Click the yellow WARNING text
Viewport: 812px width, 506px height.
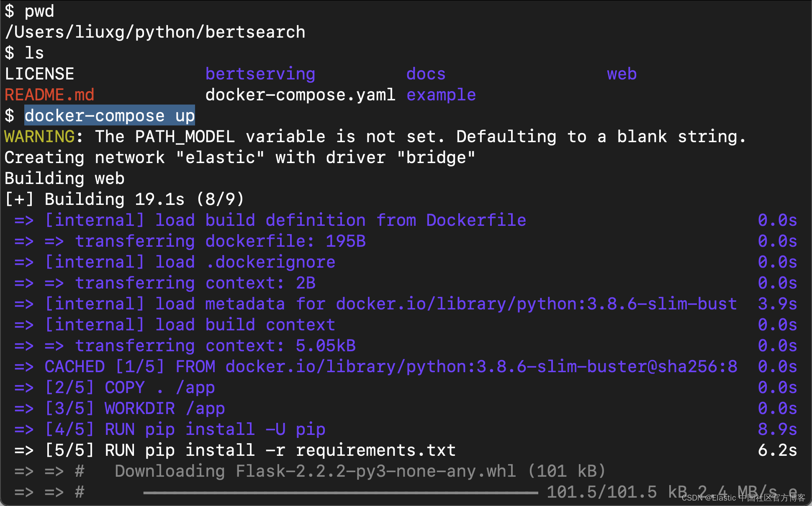click(x=40, y=137)
